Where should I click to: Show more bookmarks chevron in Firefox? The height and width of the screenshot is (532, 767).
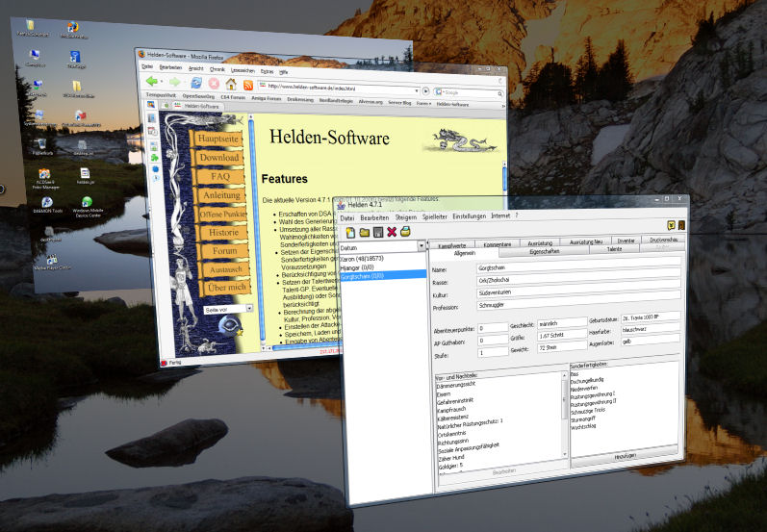(502, 106)
